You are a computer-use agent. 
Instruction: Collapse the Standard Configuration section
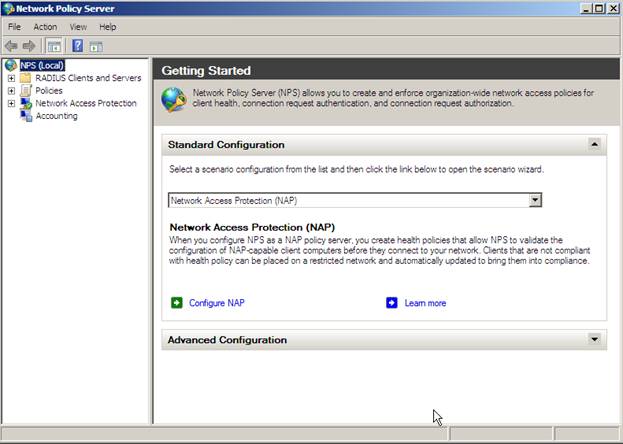pyautogui.click(x=595, y=144)
